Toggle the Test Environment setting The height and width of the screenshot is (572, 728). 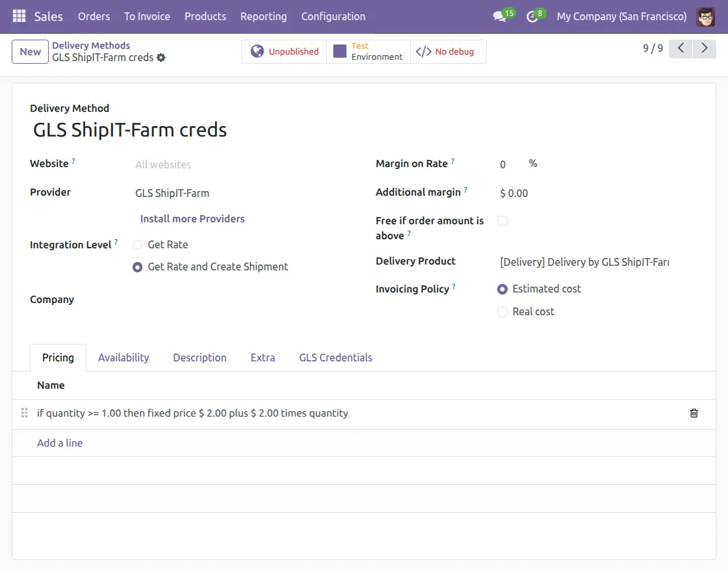tap(369, 51)
